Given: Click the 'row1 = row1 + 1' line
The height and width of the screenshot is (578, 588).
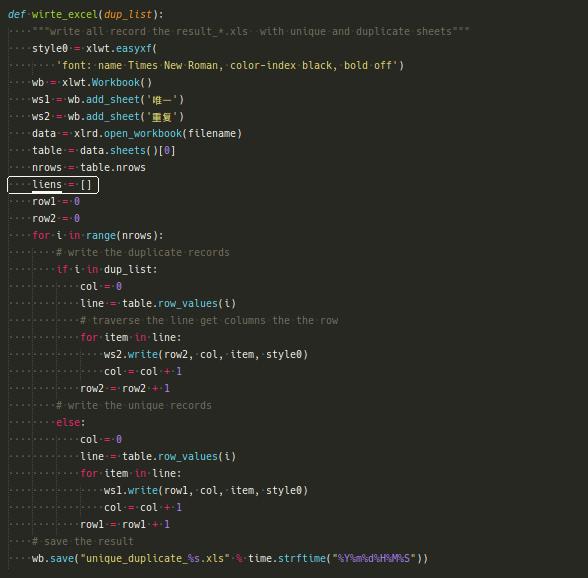Looking at the screenshot, I should (x=125, y=524).
